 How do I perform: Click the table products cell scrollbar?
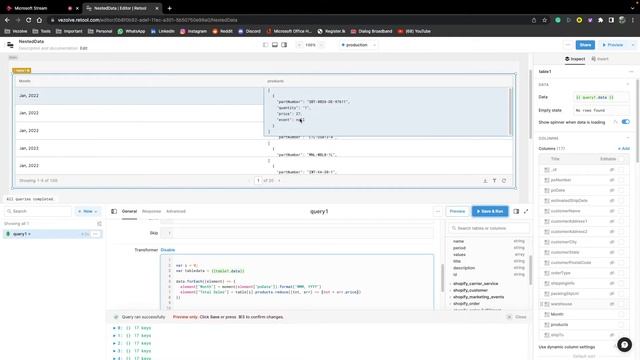[510, 111]
